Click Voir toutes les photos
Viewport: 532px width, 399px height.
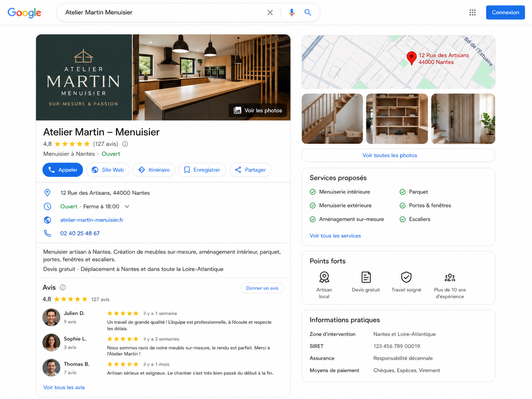coord(398,155)
